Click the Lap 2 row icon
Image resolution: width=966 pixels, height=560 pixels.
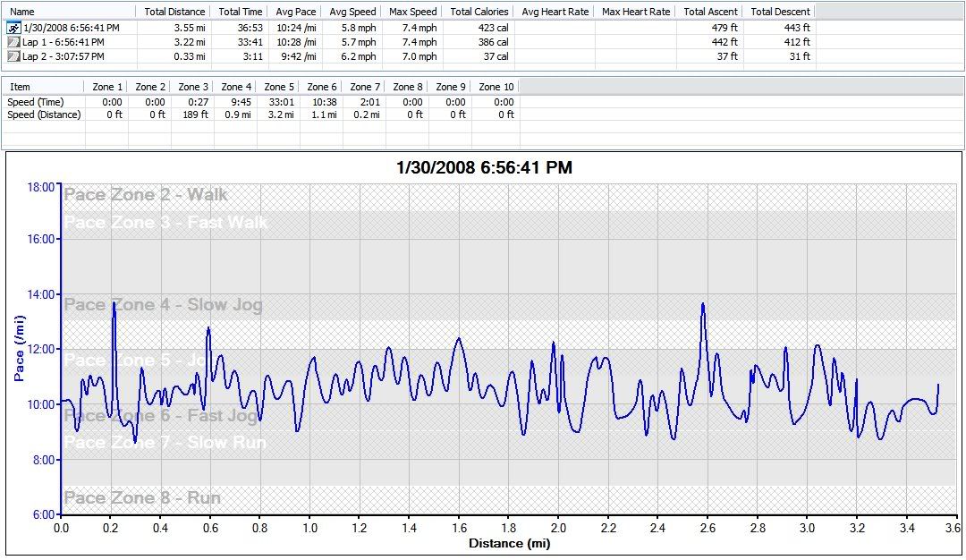(13, 56)
